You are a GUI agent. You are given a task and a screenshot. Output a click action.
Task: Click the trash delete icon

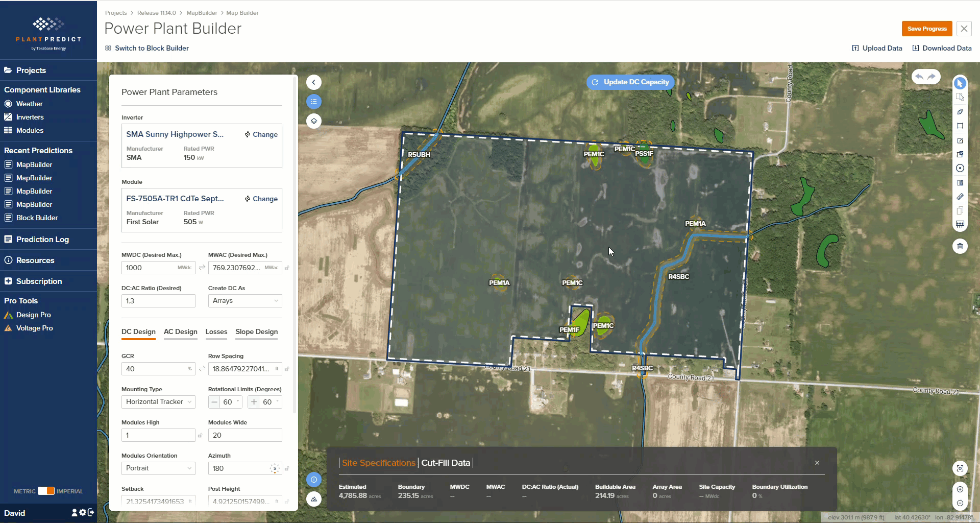[x=960, y=246]
